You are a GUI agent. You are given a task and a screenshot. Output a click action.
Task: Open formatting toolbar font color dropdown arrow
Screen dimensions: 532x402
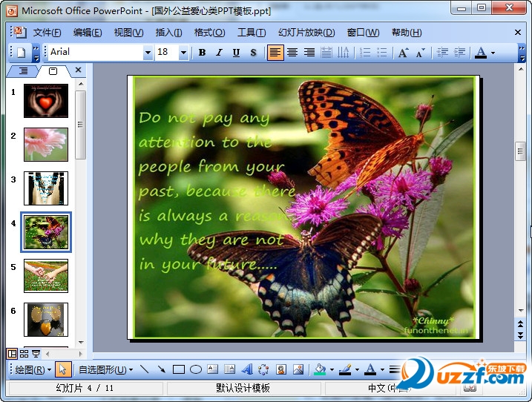pyautogui.click(x=493, y=53)
